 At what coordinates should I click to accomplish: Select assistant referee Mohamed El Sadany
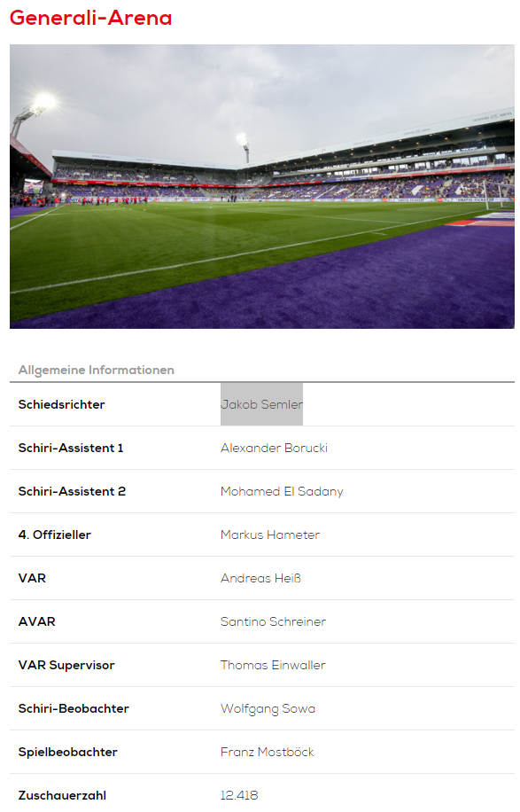(x=282, y=491)
